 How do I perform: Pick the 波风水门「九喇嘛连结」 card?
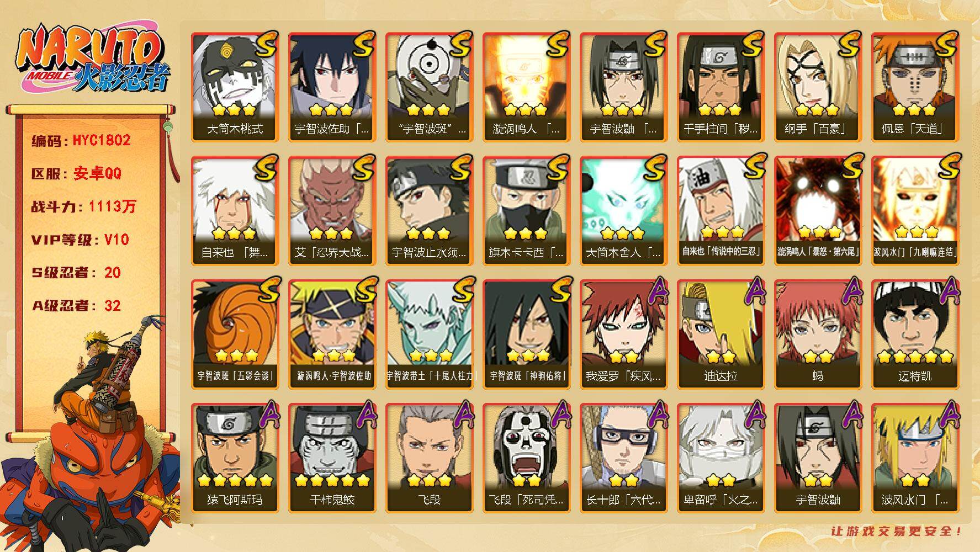coord(915,211)
